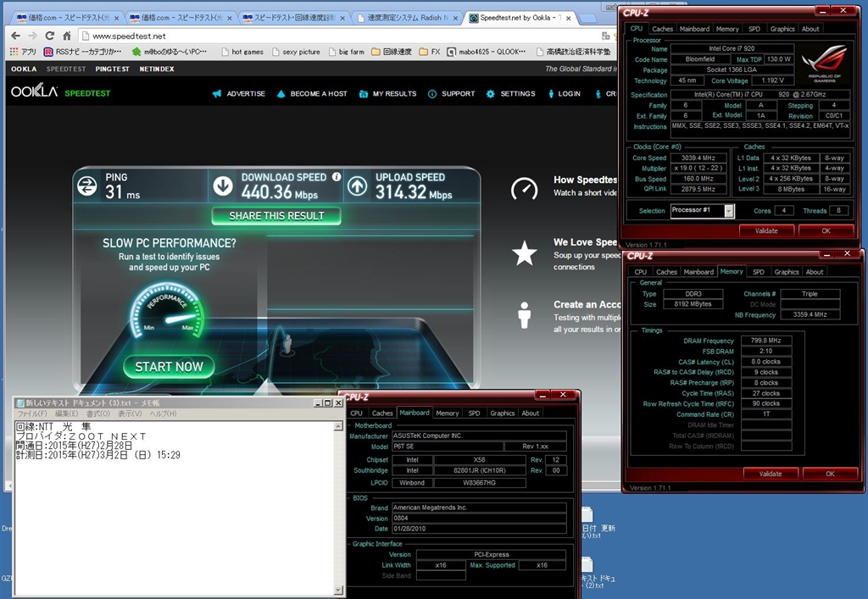Click the BECOME A HOST link

click(319, 93)
